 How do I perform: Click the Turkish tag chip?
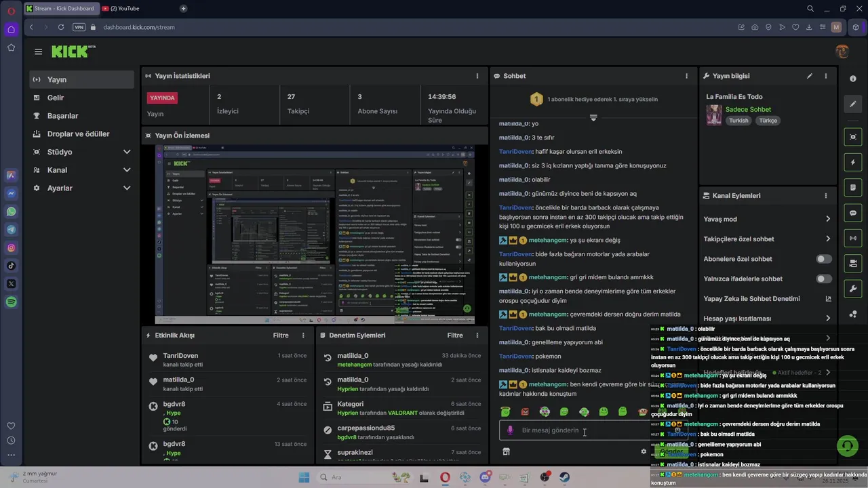(738, 121)
